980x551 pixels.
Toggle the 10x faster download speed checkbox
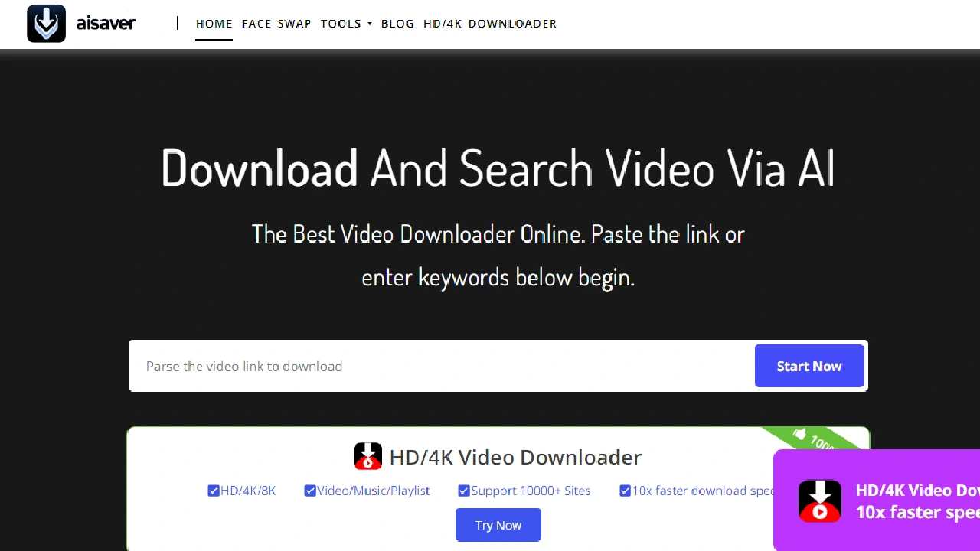(626, 491)
